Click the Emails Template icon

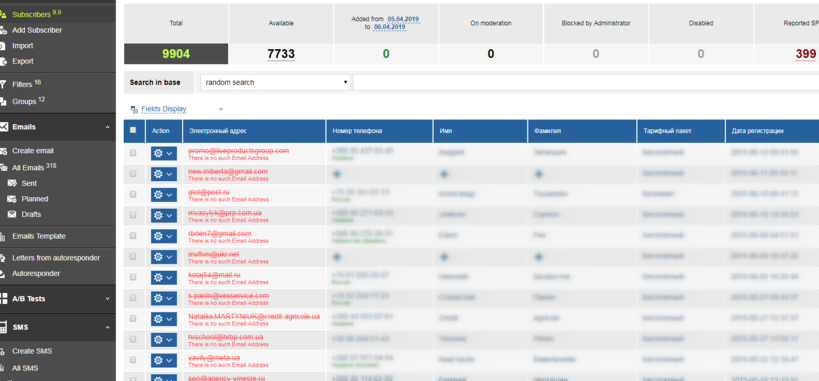pos(3,236)
